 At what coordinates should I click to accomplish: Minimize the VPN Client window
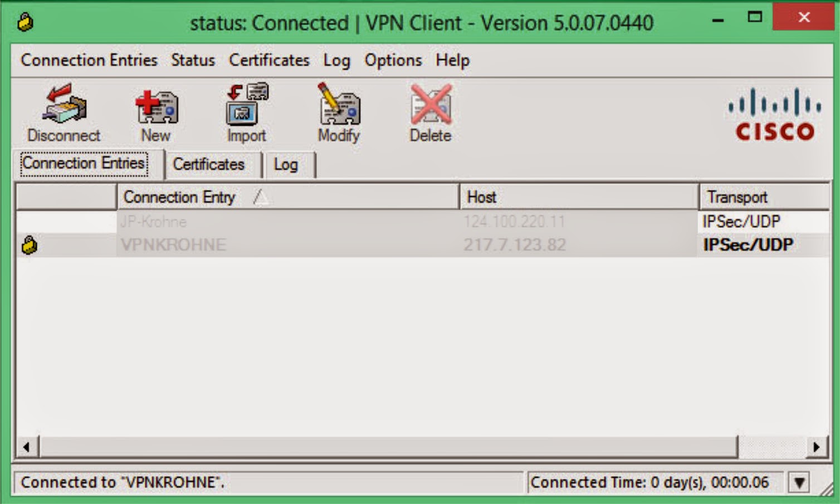[718, 20]
